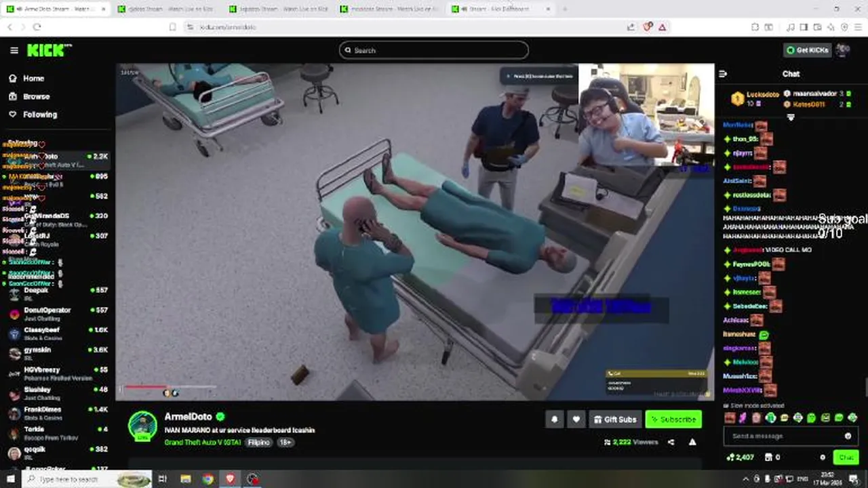Switch to the Kick Dashboard browser tab

point(502,9)
